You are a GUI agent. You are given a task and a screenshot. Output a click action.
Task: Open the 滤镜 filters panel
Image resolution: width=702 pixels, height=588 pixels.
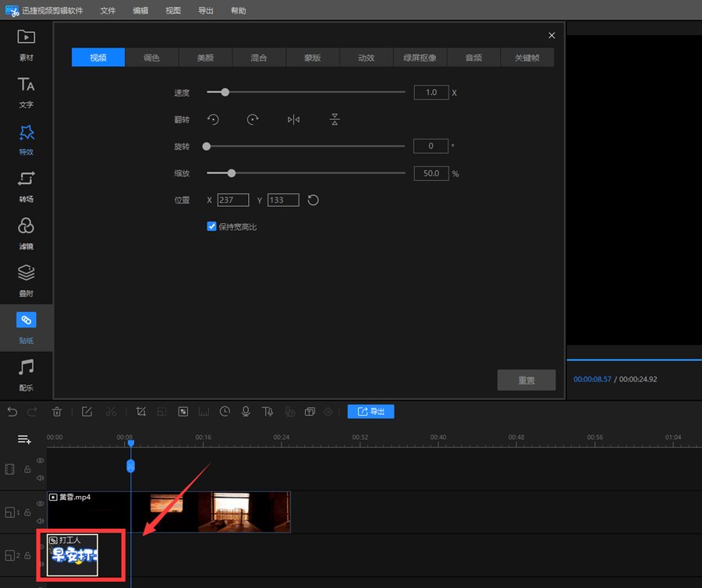coord(26,234)
